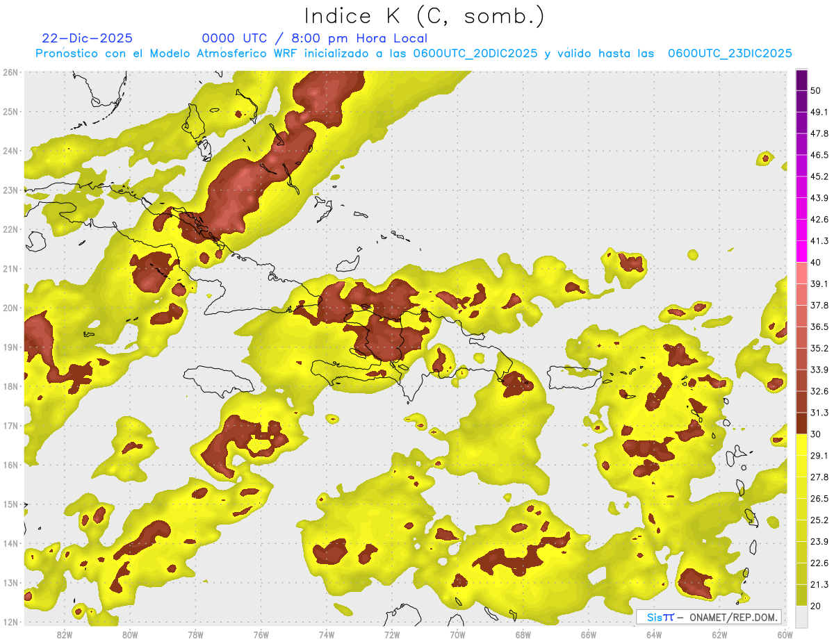Click the 26N latitude label
Viewport: 834px width, 644px height.
(10, 72)
